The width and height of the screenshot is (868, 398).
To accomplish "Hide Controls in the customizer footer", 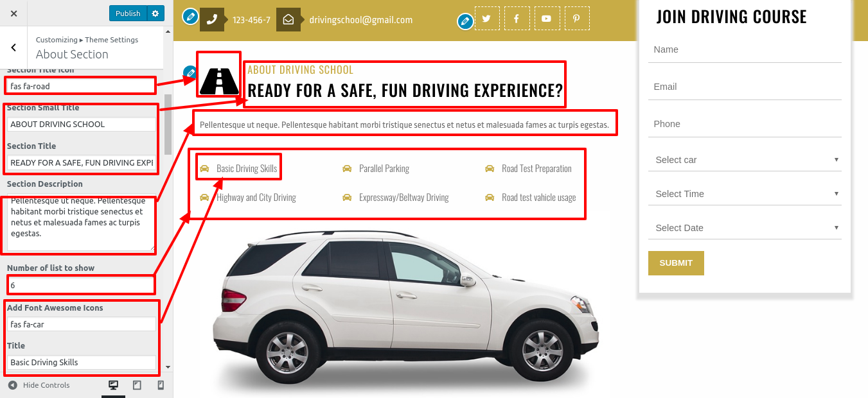I will [x=39, y=385].
